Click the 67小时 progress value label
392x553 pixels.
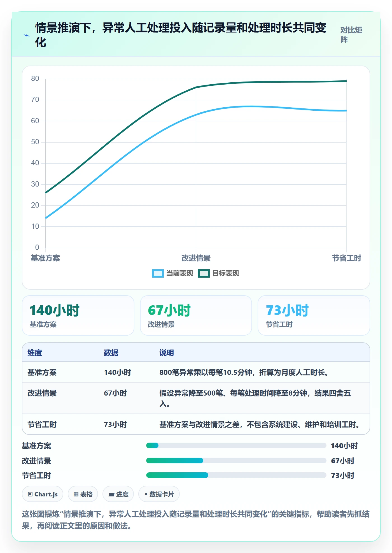tap(342, 461)
